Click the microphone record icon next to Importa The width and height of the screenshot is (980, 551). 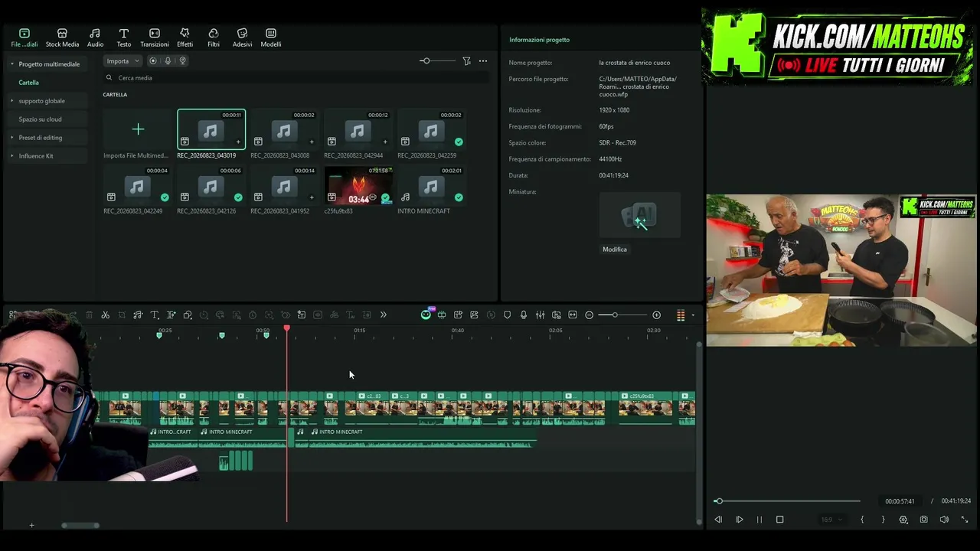(x=168, y=61)
